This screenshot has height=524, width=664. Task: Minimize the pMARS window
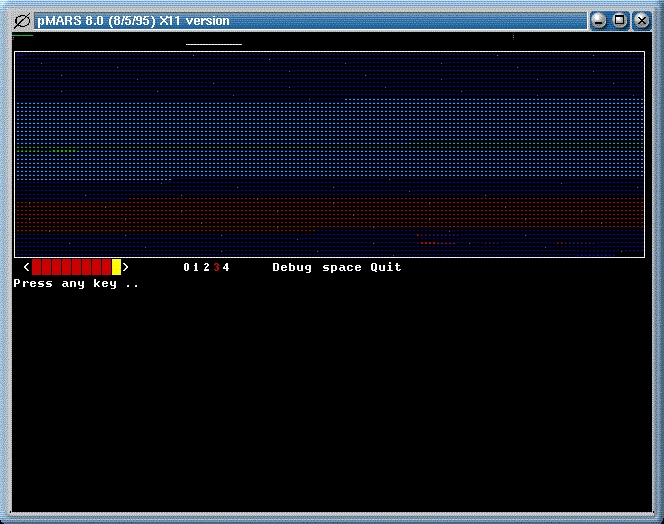tap(599, 20)
